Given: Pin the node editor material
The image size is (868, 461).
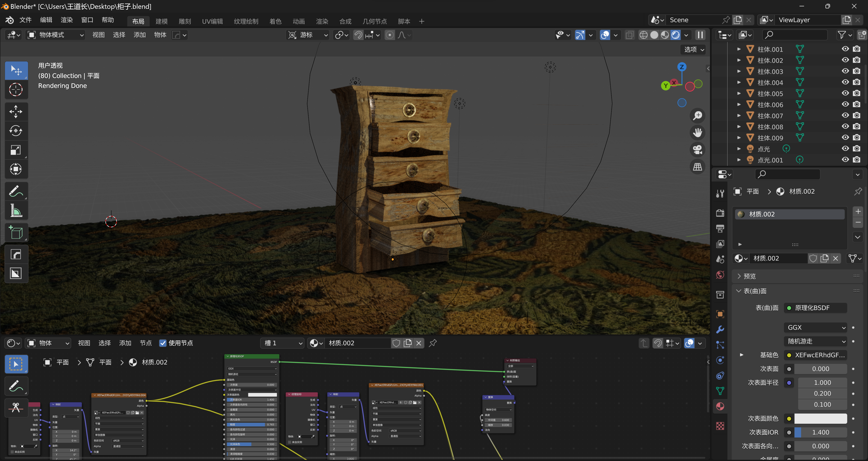Looking at the screenshot, I should [x=433, y=343].
